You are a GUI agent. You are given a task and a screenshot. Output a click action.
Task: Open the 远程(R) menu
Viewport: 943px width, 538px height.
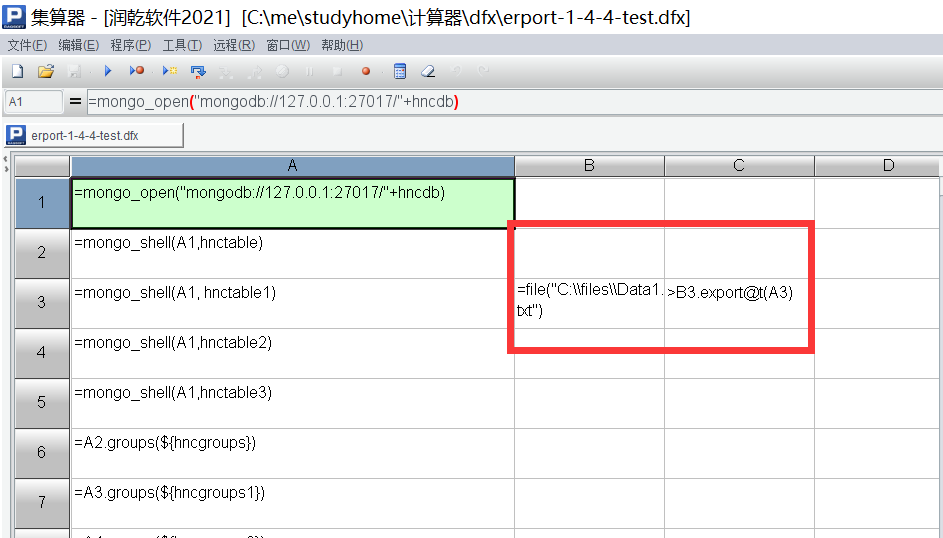tap(234, 45)
